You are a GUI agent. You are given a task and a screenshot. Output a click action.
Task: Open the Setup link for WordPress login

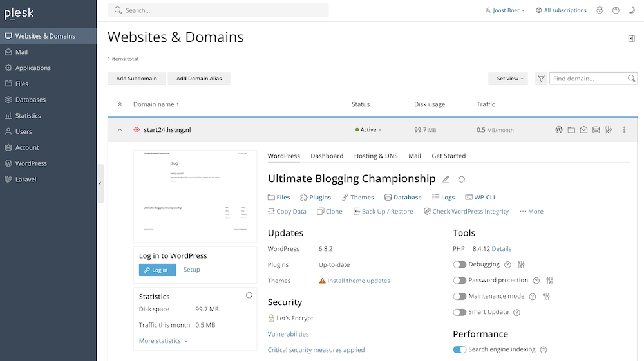(x=191, y=270)
